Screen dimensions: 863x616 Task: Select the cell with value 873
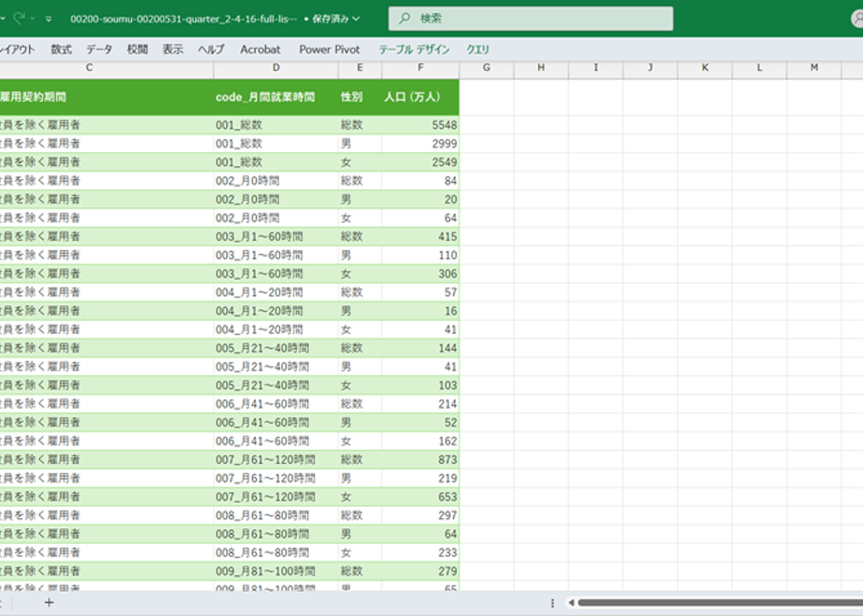click(420, 459)
